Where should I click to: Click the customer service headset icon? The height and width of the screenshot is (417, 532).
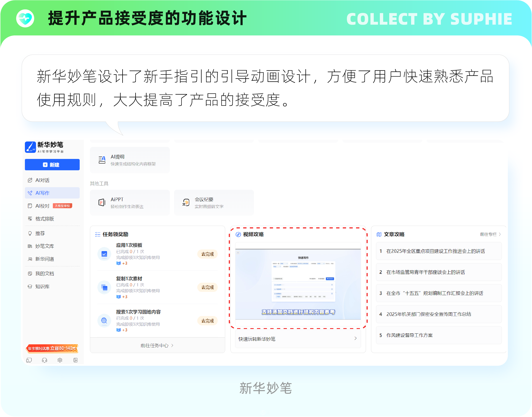pos(45,360)
